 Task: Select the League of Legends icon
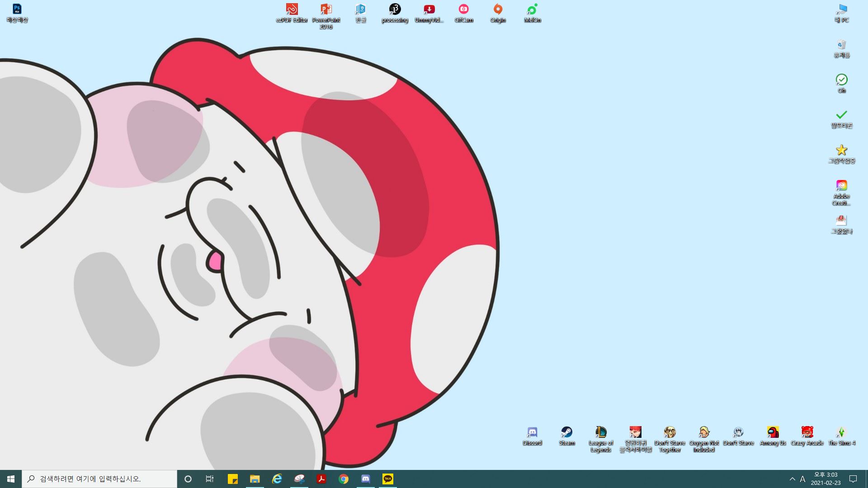point(601,432)
